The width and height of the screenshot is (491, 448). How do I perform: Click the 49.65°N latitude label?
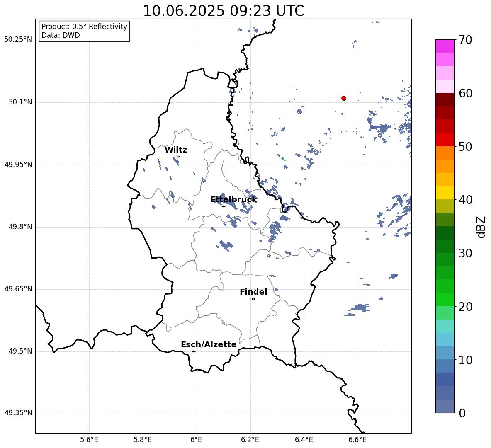tap(18, 289)
